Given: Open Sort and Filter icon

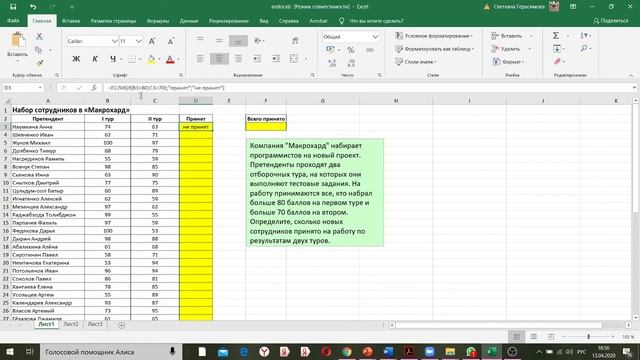Looking at the screenshot, I should [584, 36].
